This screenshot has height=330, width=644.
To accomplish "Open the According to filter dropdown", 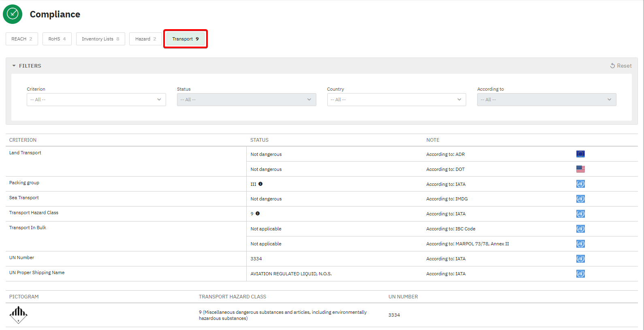I will [x=546, y=100].
